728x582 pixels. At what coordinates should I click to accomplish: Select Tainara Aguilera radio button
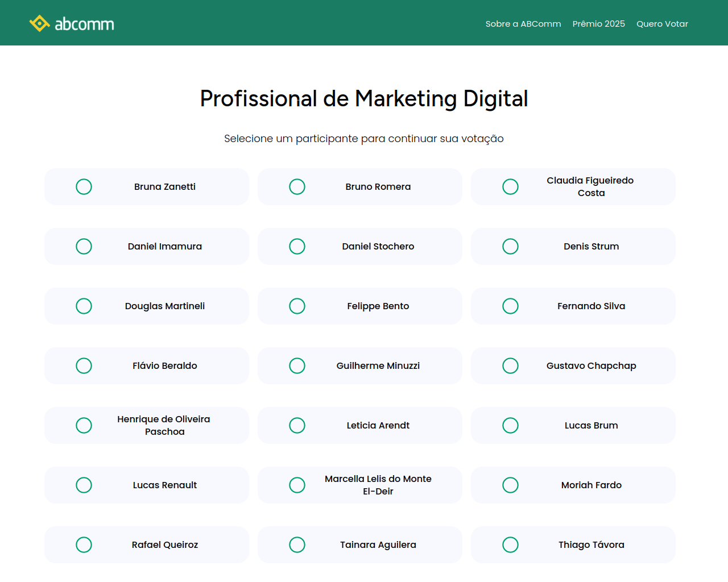coord(297,544)
